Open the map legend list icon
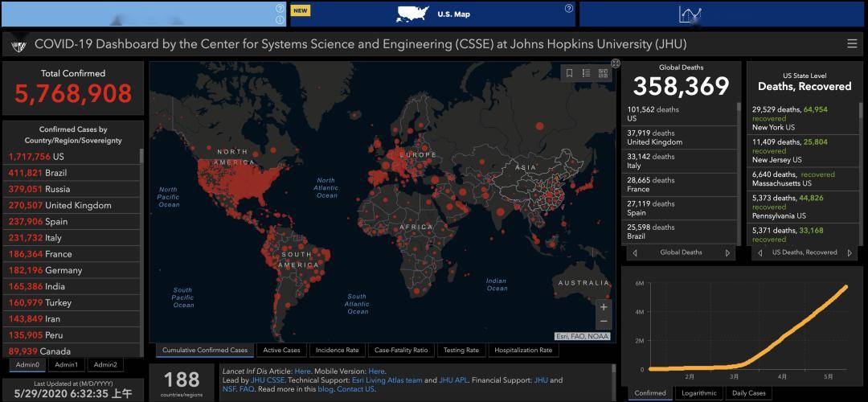This screenshot has width=868, height=402. (x=586, y=73)
